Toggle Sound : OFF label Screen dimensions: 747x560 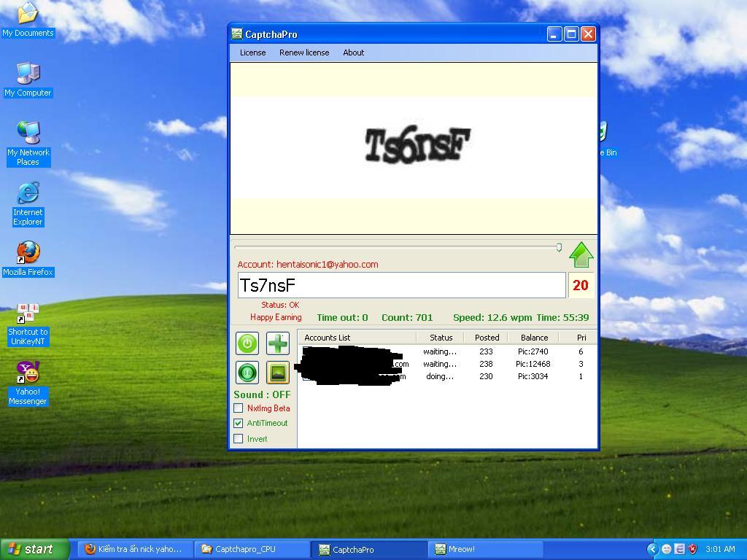tap(262, 394)
